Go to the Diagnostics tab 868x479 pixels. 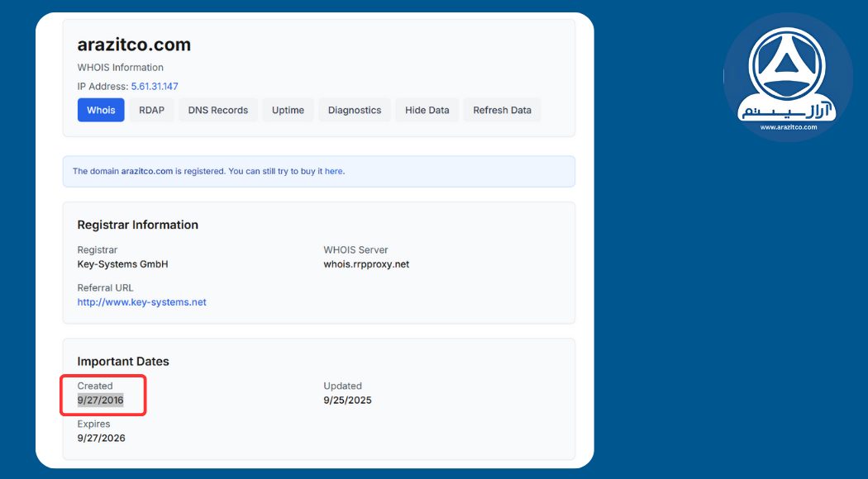click(x=355, y=110)
